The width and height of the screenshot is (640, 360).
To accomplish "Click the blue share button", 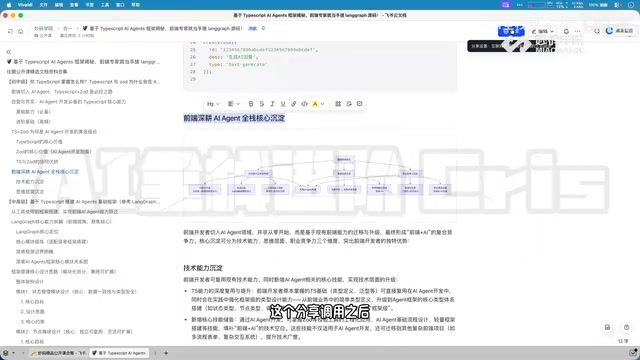I will (x=511, y=31).
